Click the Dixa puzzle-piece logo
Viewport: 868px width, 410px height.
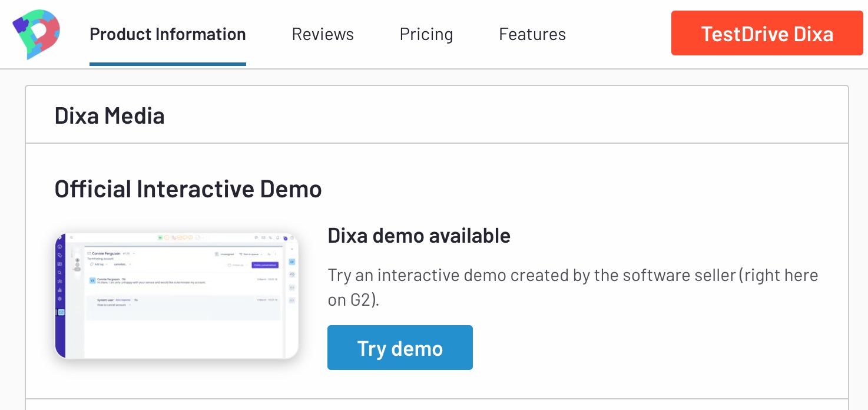(37, 34)
